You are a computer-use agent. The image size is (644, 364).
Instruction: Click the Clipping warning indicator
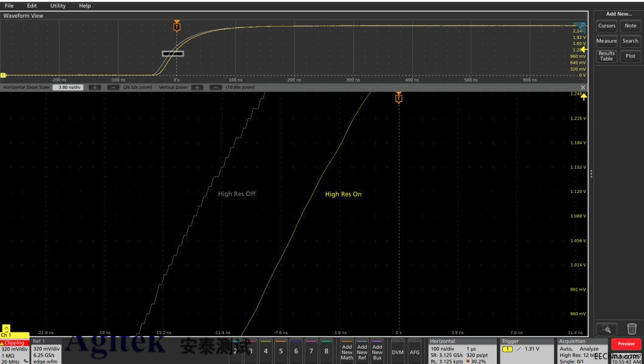tap(15, 343)
